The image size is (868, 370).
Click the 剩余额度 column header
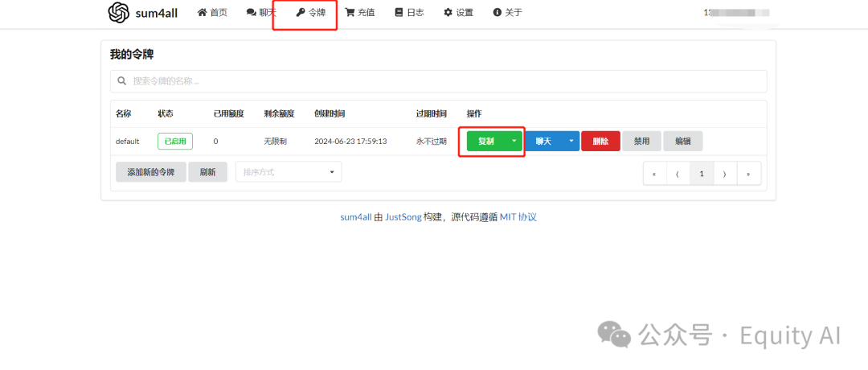[x=279, y=113]
